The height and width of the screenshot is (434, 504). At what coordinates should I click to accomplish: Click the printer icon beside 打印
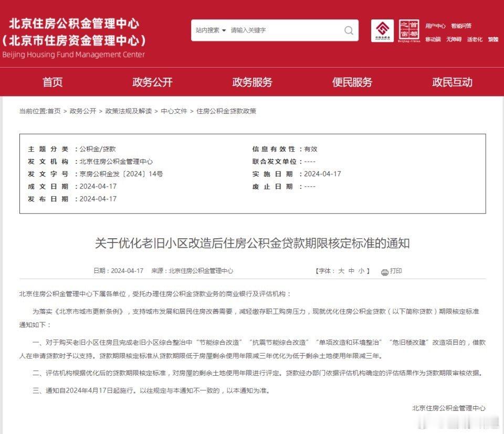384,272
